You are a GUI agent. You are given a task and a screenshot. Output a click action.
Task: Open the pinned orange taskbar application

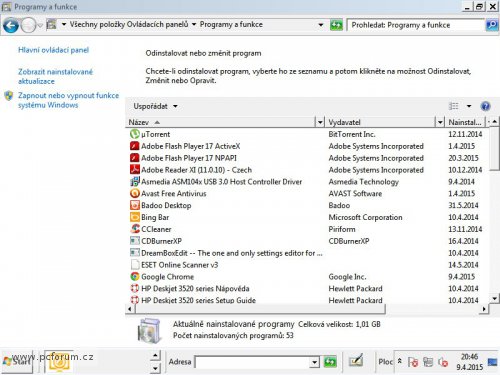[59, 361]
